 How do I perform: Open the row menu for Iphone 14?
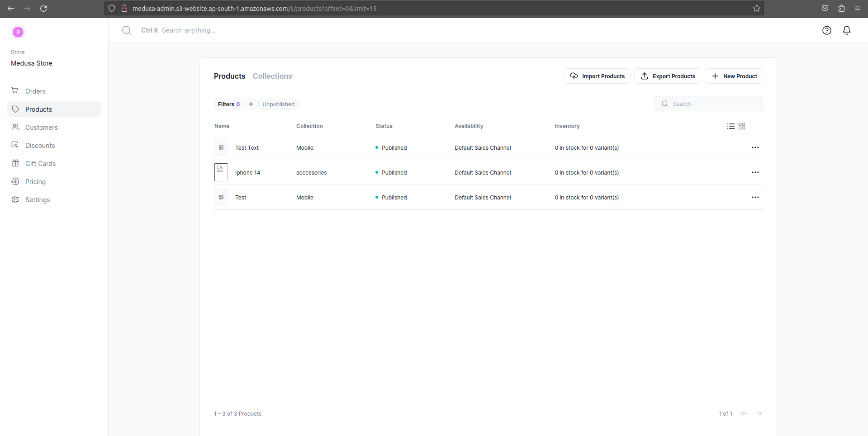pyautogui.click(x=755, y=172)
